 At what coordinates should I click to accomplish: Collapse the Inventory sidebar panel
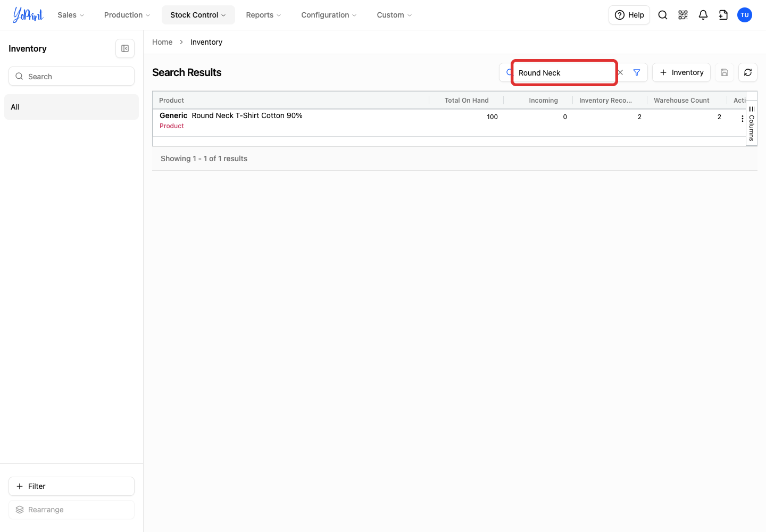(125, 48)
